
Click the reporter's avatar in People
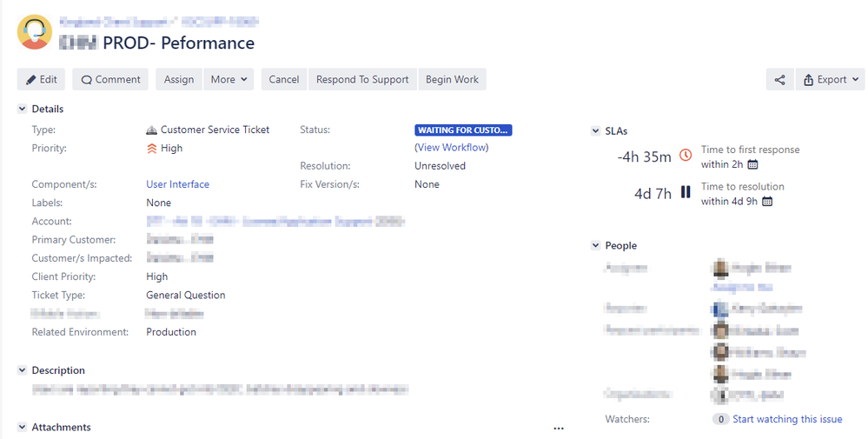[720, 309]
